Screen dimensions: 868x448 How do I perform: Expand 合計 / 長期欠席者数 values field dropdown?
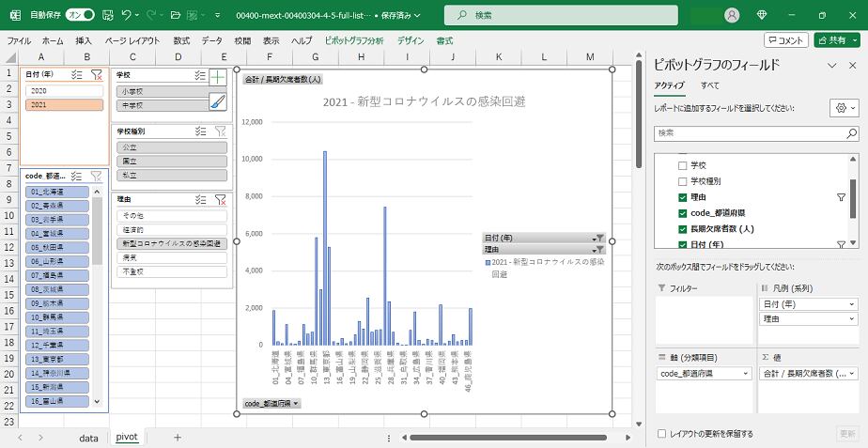tap(852, 373)
